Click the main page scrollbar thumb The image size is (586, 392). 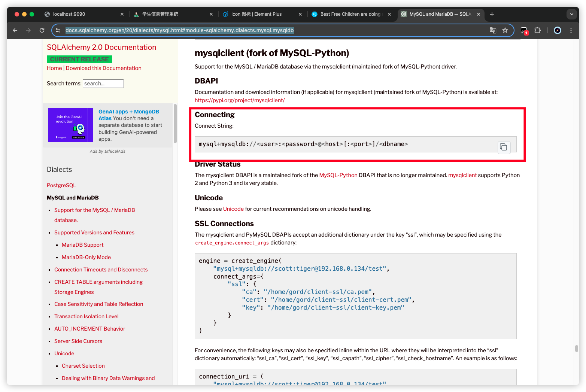(577, 349)
